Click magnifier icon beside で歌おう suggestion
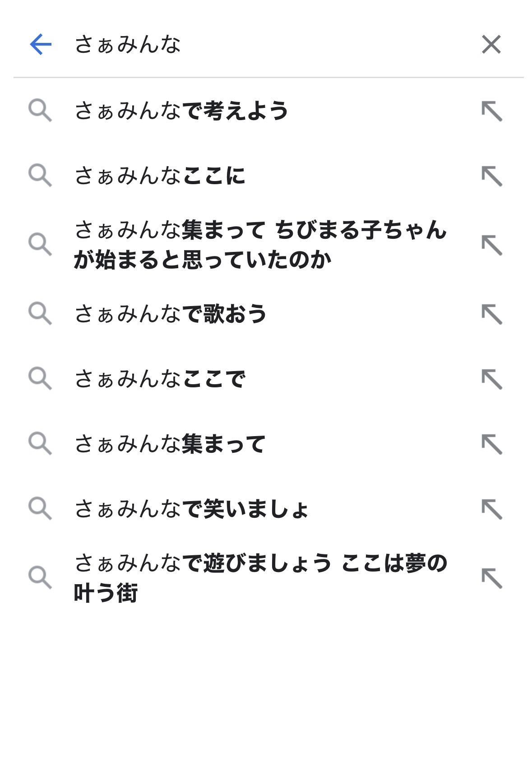This screenshot has width=532, height=758. coord(40,314)
